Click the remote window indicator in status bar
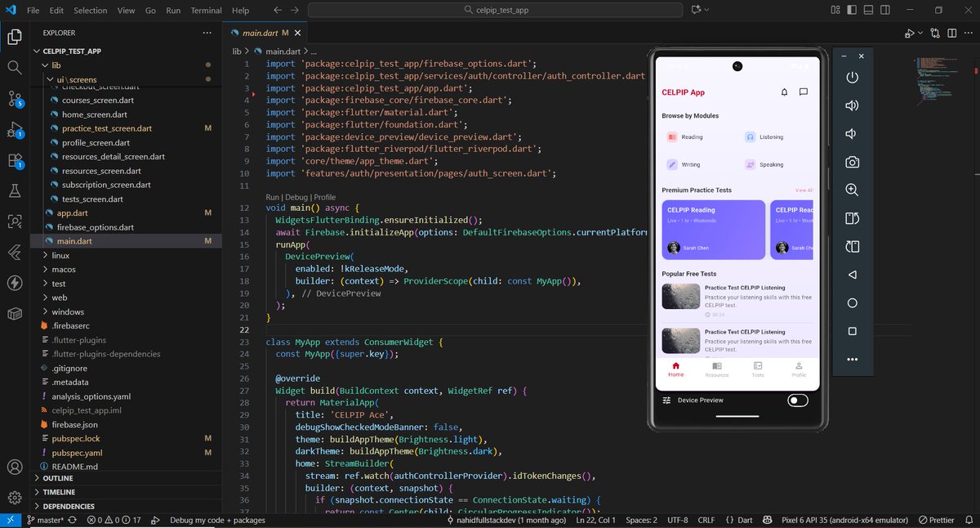The width and height of the screenshot is (980, 528). pyautogui.click(x=11, y=520)
